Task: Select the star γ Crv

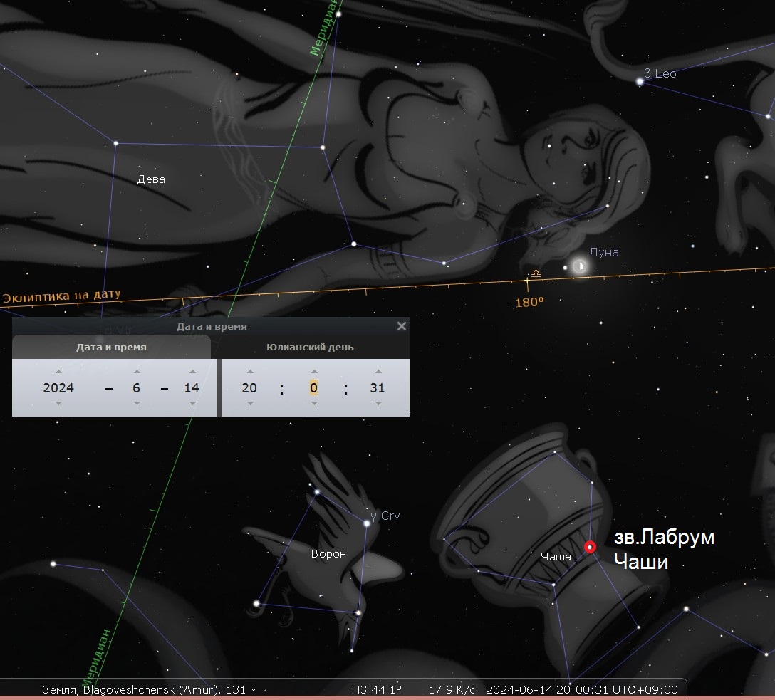Action: 367,523
